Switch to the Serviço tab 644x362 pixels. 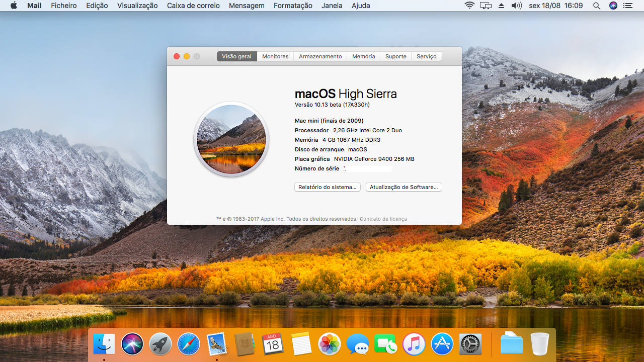pyautogui.click(x=427, y=56)
